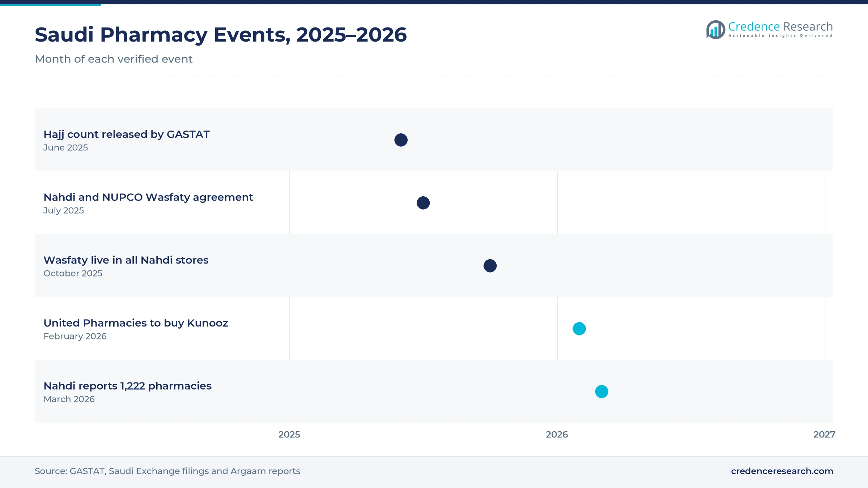Select the Kunooz February 2026 cyan dot
The image size is (868, 488).
click(579, 329)
